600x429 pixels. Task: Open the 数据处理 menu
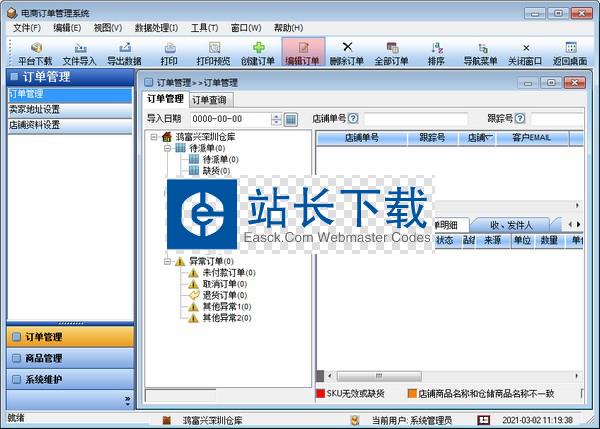[156, 27]
